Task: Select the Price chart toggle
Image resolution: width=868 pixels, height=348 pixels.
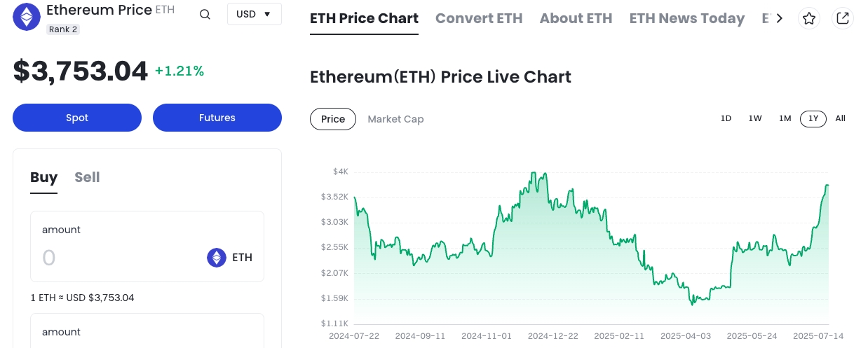Action: tap(333, 119)
